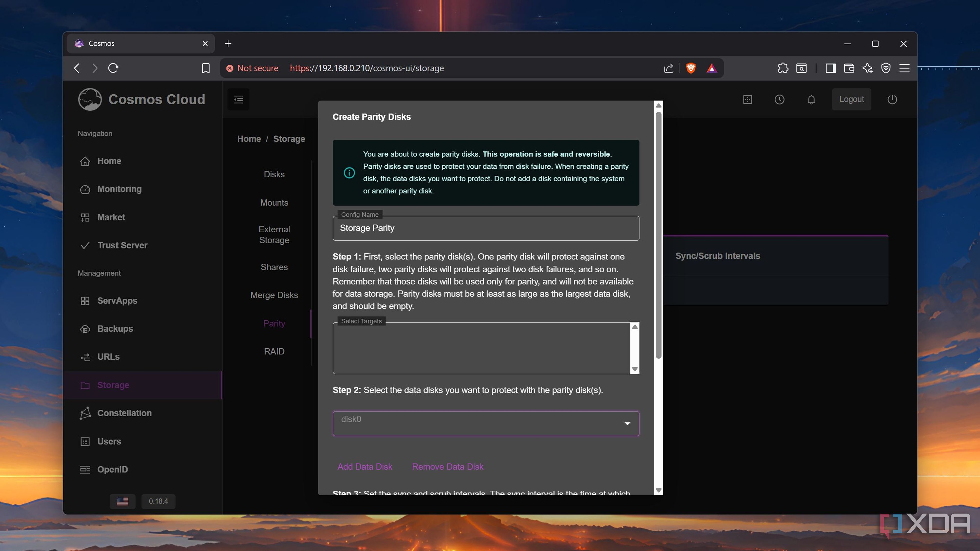The height and width of the screenshot is (551, 980).
Task: Open Brave Rewards triangle icon
Action: coord(712,68)
